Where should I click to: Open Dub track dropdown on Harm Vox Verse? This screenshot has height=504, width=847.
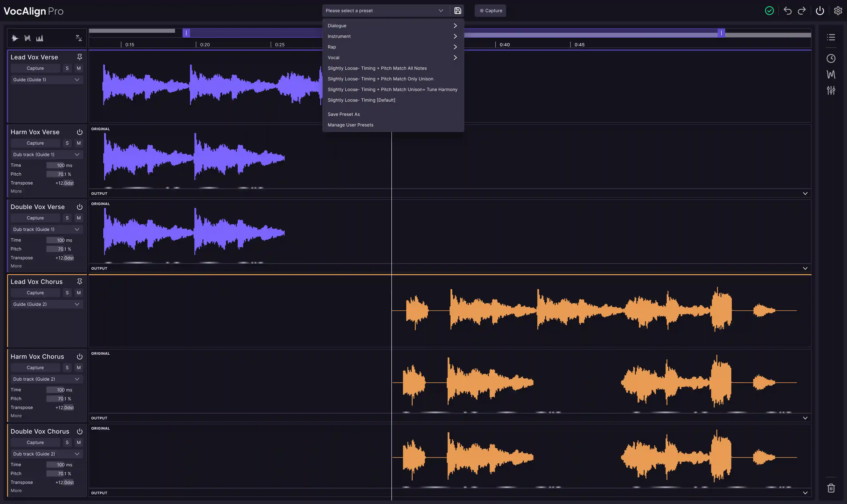click(47, 155)
